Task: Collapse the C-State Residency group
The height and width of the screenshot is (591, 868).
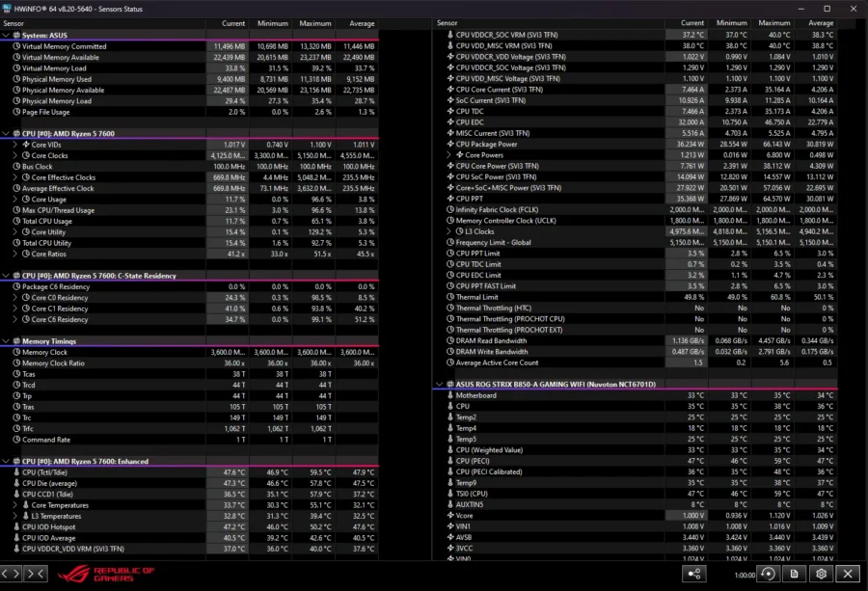Action: click(x=6, y=276)
